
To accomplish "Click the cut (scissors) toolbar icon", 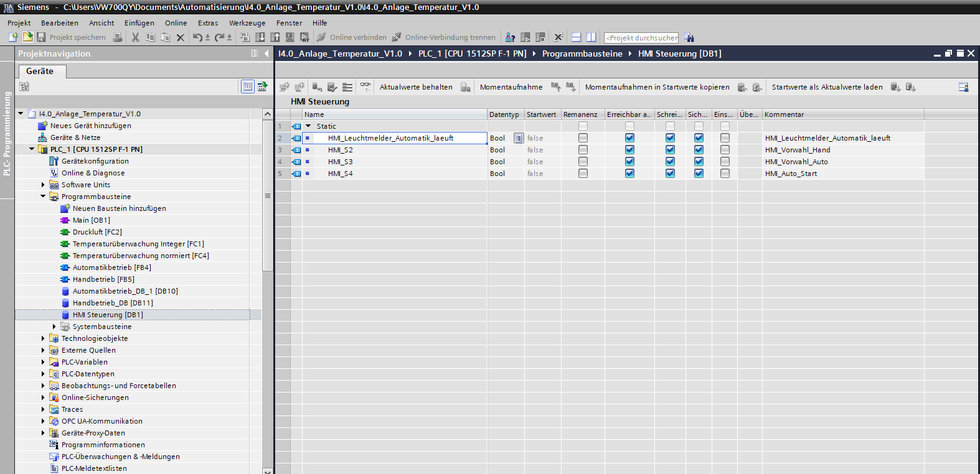I will coord(135,37).
